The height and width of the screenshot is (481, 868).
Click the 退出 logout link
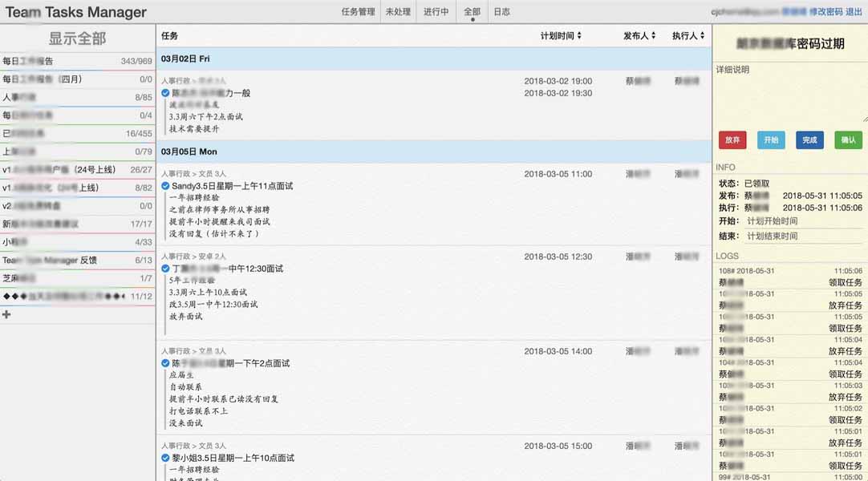pos(856,12)
